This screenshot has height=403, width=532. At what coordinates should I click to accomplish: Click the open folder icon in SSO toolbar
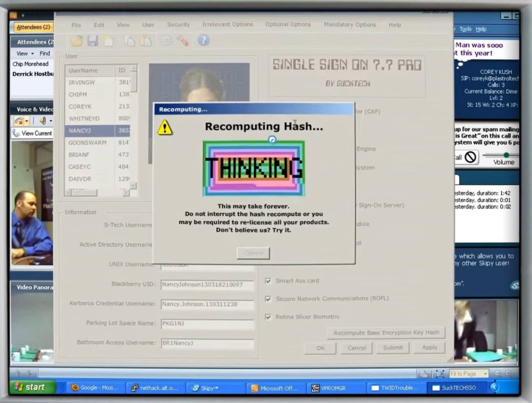coord(77,41)
